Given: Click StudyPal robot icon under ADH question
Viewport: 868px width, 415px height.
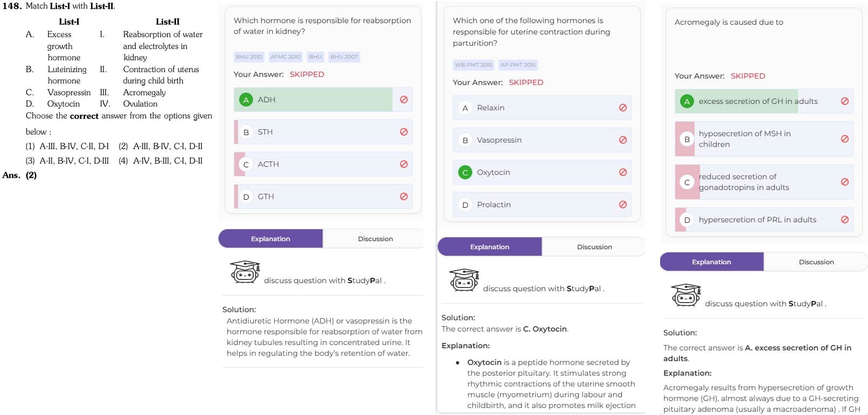Looking at the screenshot, I should [245, 272].
